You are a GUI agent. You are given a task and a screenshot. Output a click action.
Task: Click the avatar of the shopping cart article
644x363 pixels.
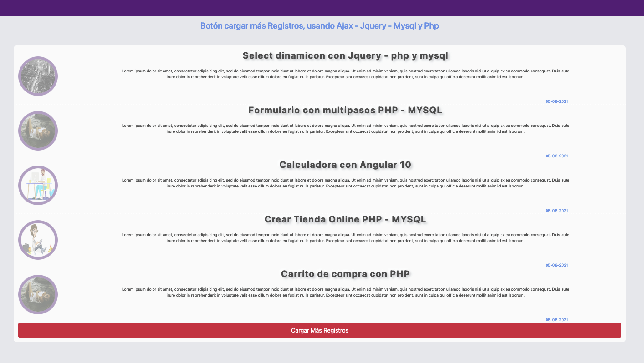(38, 294)
